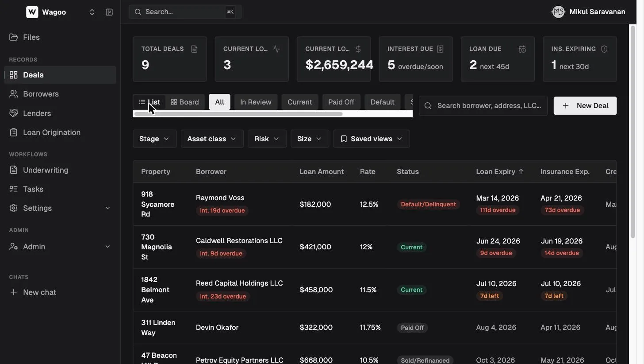The width and height of the screenshot is (644, 364).
Task: Open the Stage filter dropdown
Action: (x=154, y=139)
